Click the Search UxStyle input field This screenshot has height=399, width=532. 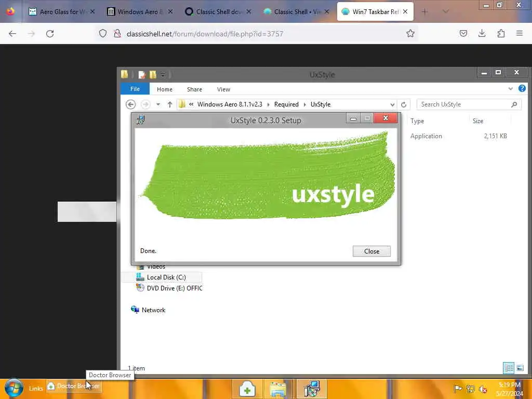click(x=469, y=104)
